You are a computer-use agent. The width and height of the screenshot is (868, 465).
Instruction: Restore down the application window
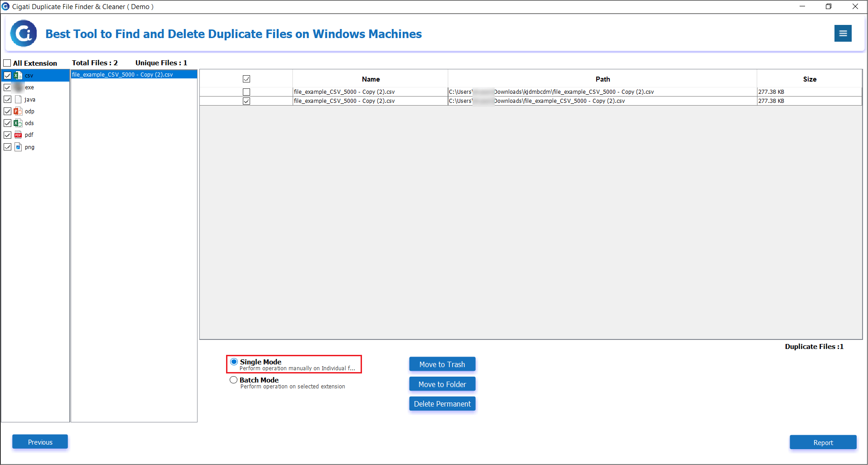[829, 6]
